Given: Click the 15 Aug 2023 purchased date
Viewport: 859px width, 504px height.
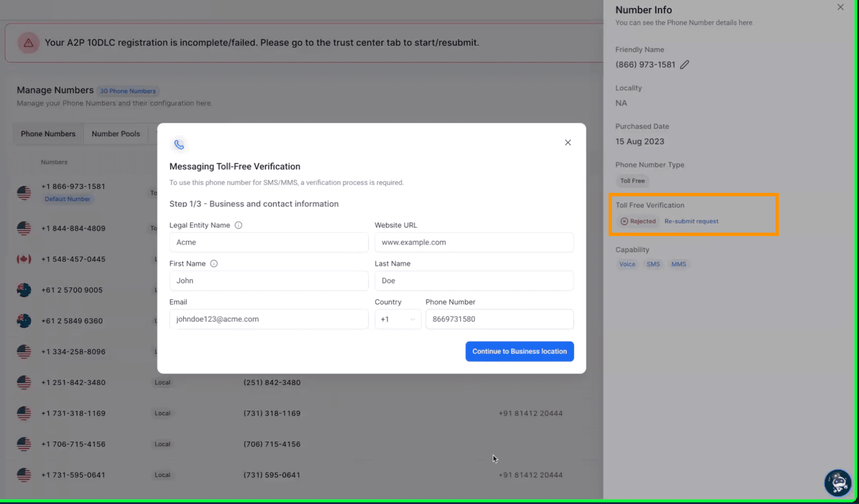Looking at the screenshot, I should tap(639, 142).
